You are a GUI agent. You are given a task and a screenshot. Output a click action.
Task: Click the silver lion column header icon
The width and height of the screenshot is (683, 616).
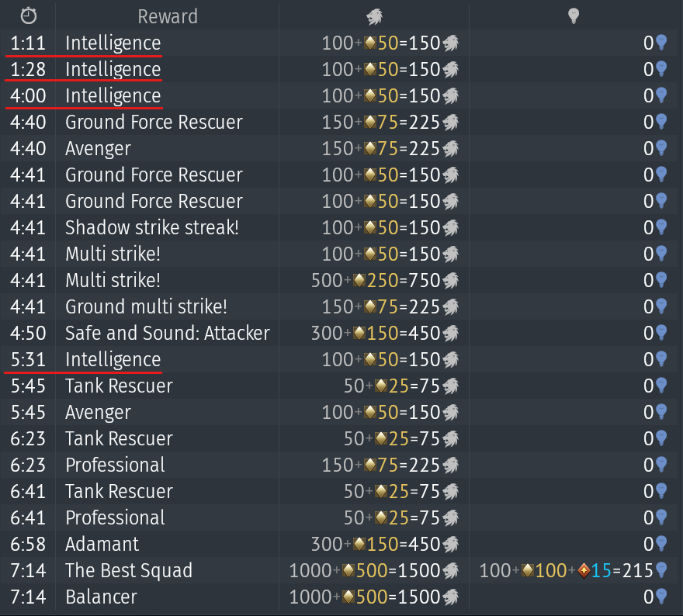[x=374, y=16]
